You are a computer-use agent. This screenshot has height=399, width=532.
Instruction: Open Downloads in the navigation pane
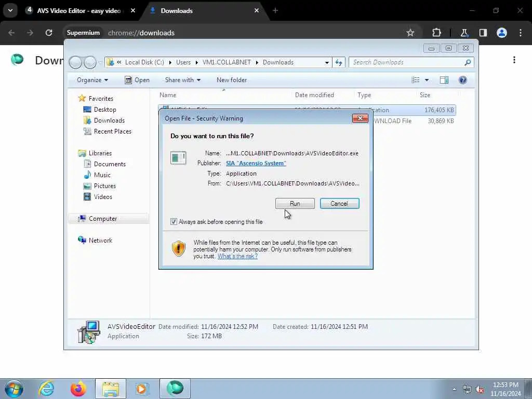[109, 121]
